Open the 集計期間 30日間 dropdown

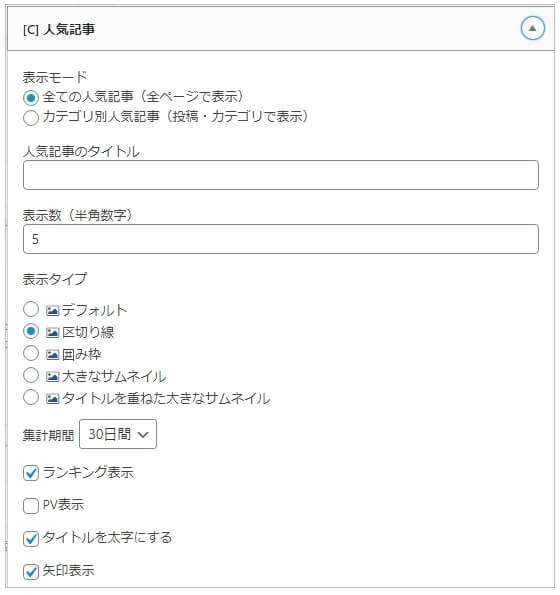pos(118,434)
